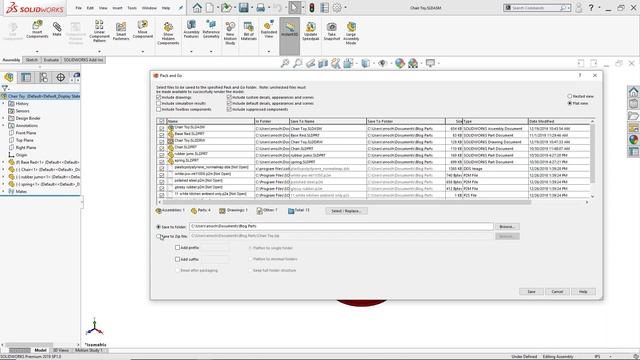Enable Large Assembly Mode
640x360 pixels.
(x=351, y=33)
